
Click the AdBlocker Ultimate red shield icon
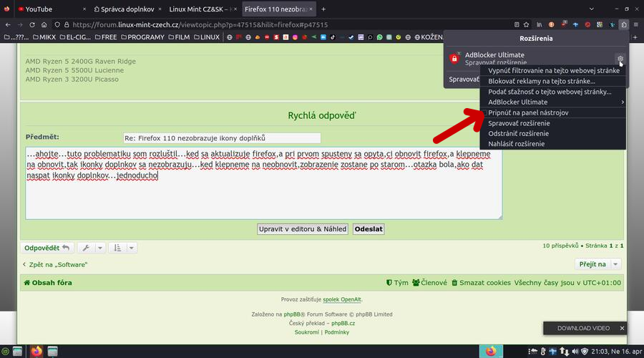click(454, 59)
